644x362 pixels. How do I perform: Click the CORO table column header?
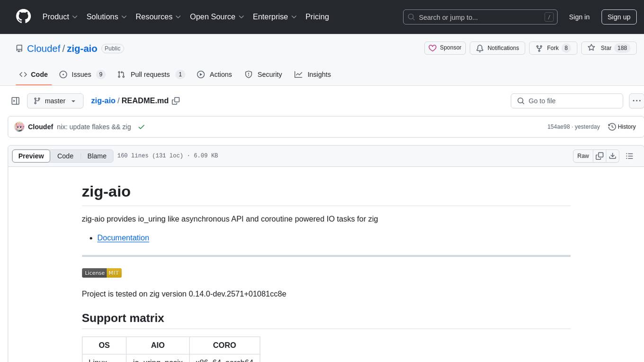click(x=224, y=345)
